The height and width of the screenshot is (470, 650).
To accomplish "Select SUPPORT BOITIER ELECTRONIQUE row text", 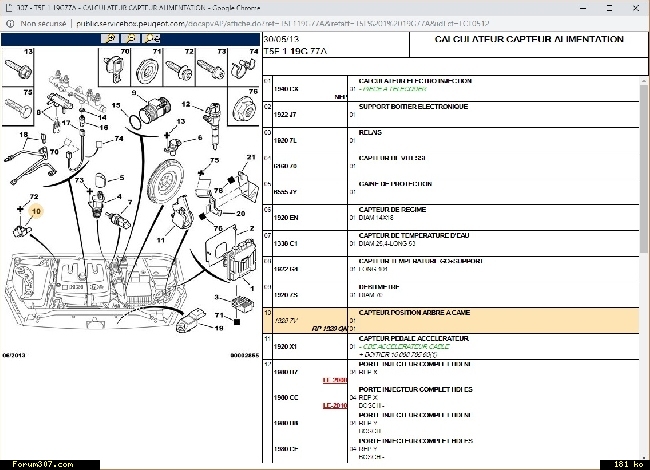I will click(x=413, y=107).
